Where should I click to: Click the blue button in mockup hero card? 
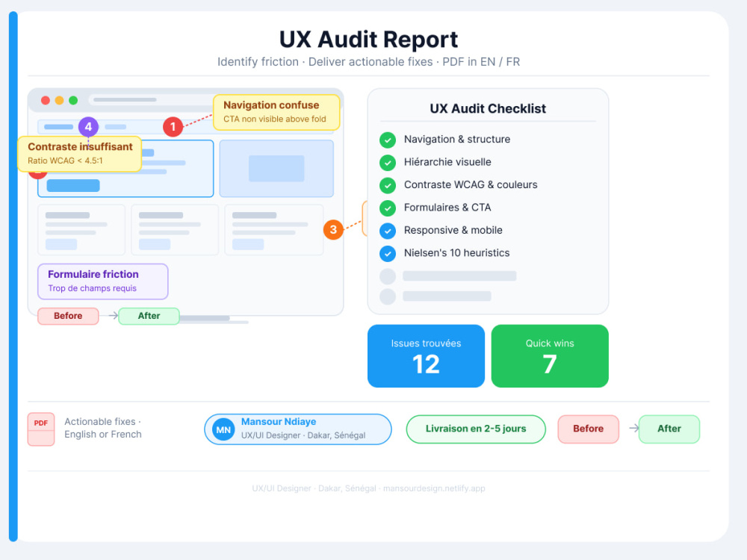[x=73, y=186]
